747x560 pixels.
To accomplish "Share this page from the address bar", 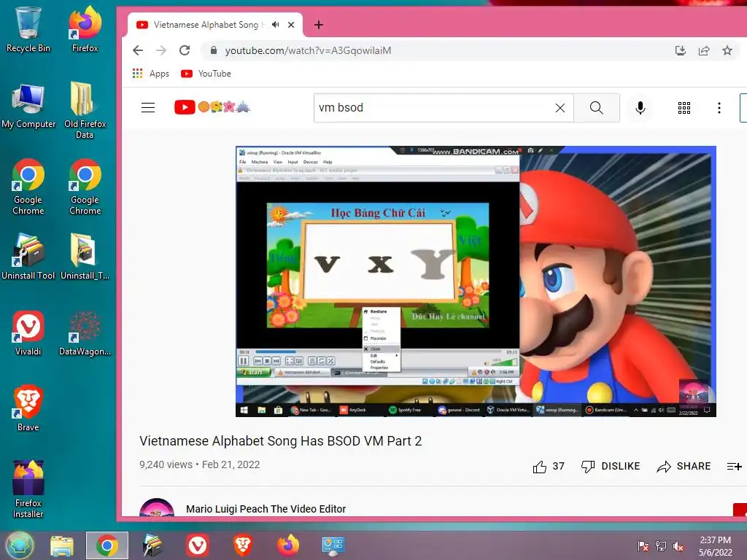I will pos(704,50).
